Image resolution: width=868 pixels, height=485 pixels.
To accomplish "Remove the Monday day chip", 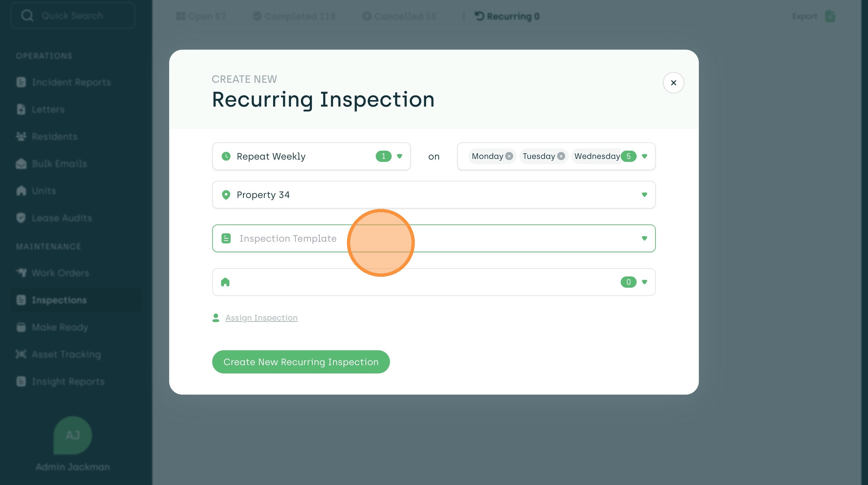I will click(x=509, y=156).
